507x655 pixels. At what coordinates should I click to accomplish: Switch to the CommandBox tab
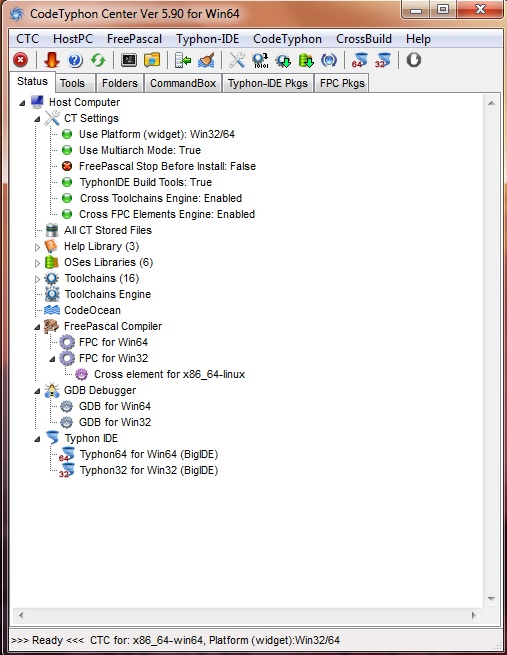(183, 83)
